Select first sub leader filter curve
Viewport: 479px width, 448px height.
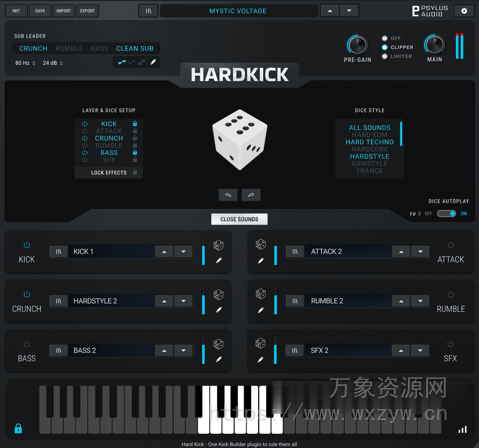(x=122, y=62)
